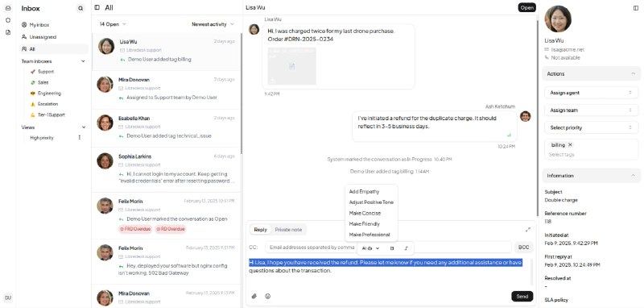Viewport: 644px width, 308px height.
Task: Click the three-dot menu for High priority view
Action: click(79, 138)
